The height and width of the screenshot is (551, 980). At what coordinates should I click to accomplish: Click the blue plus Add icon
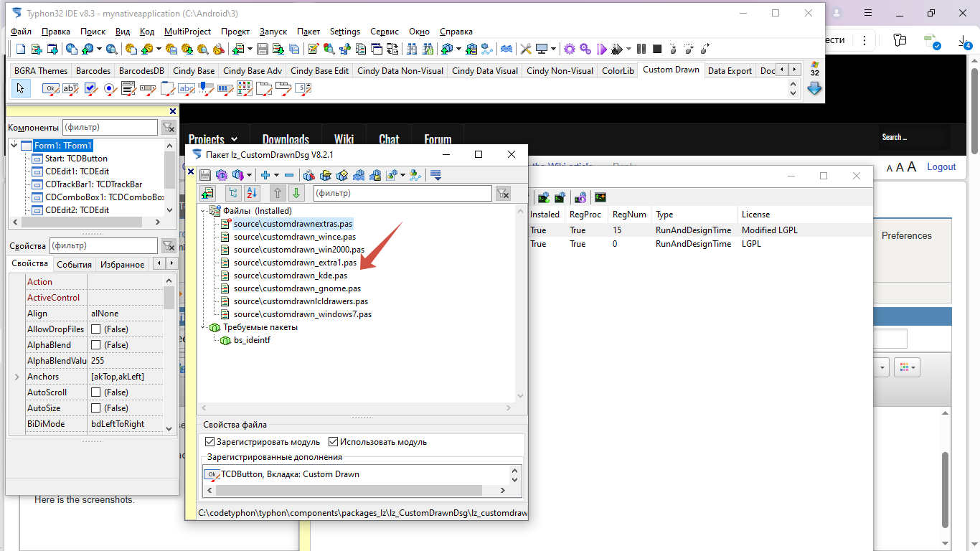pos(265,175)
